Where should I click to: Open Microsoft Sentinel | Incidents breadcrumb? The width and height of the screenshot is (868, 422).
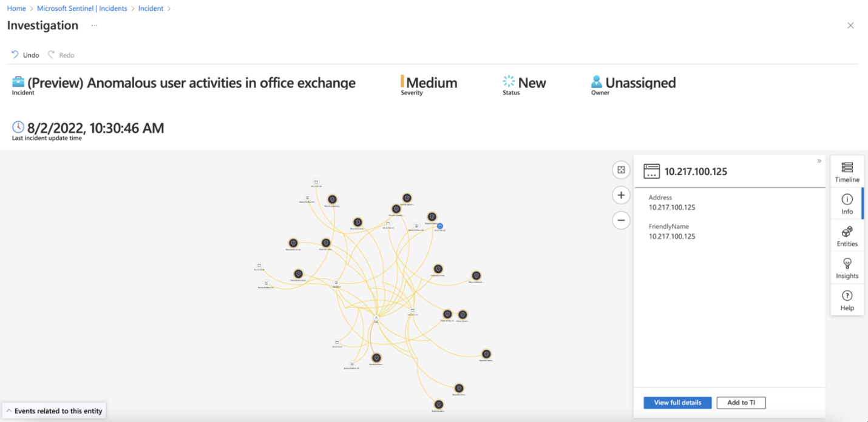coord(82,8)
